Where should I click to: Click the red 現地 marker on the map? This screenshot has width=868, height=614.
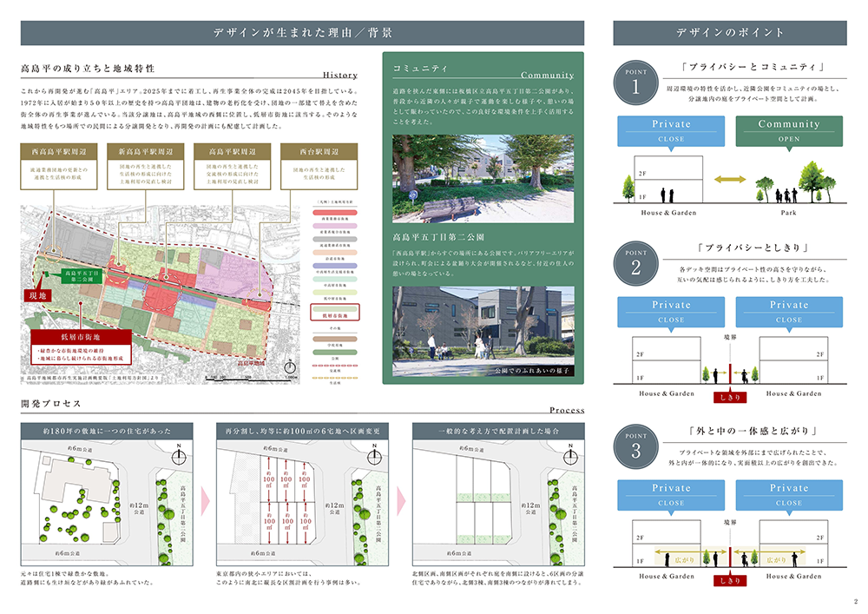41,296
